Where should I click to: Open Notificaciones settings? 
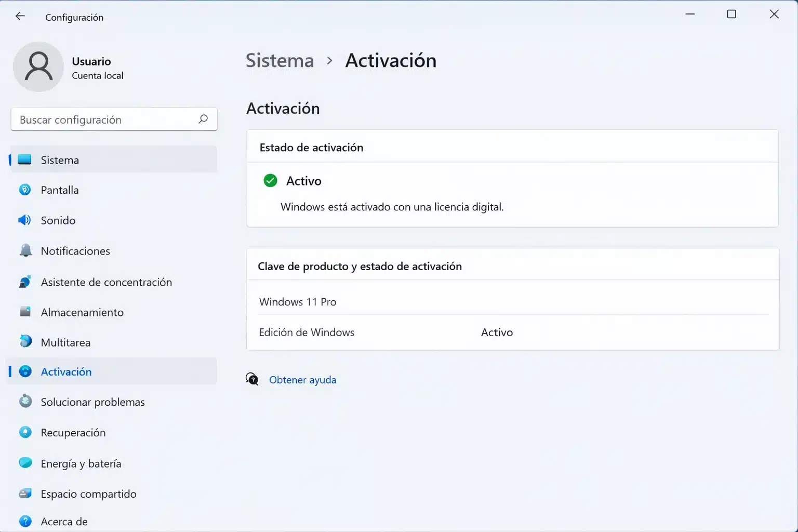pos(113,250)
